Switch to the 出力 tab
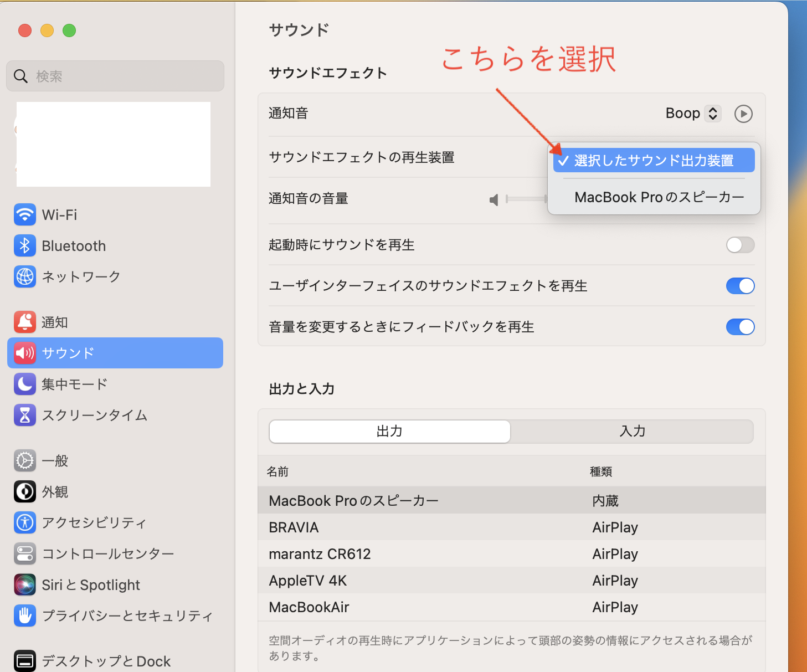The height and width of the screenshot is (672, 807). point(389,432)
